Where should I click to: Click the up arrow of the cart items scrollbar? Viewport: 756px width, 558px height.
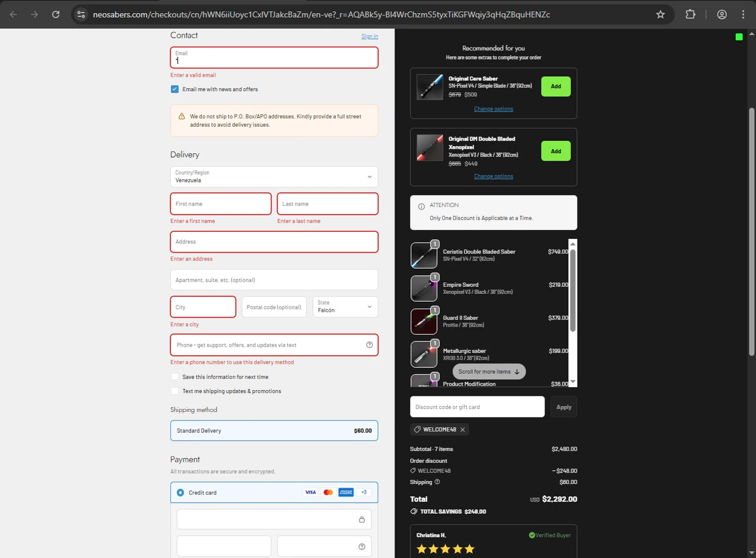coord(573,244)
